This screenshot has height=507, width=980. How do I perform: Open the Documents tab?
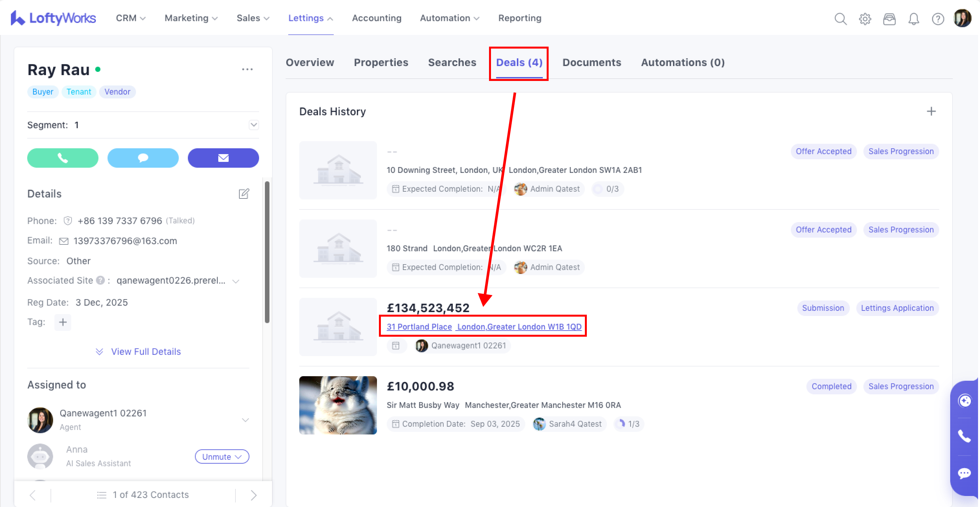click(x=592, y=62)
